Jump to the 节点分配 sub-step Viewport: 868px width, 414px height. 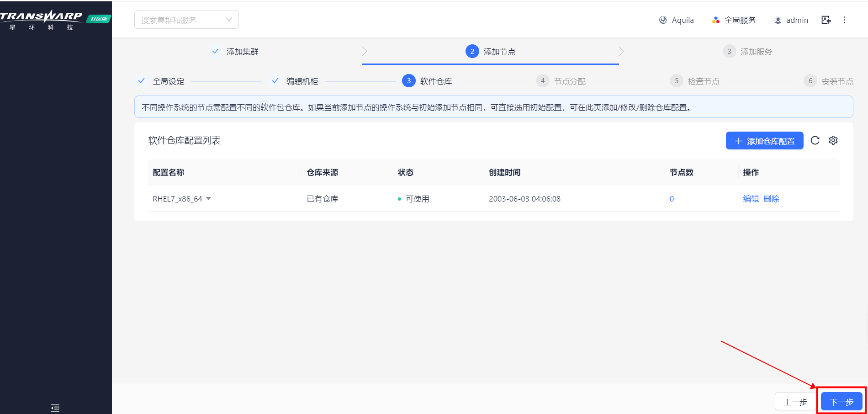(x=561, y=81)
